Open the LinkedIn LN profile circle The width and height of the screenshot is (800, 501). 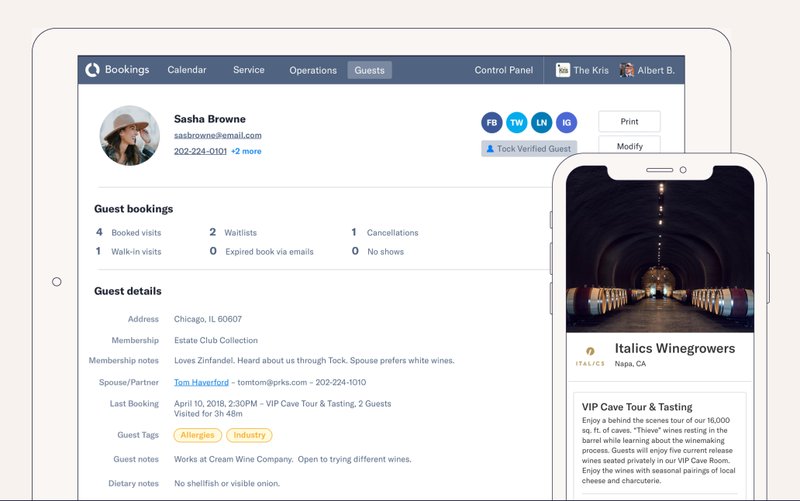point(541,122)
